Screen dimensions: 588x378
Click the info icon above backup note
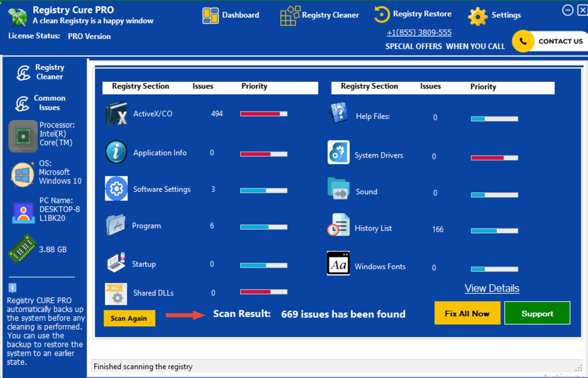click(12, 288)
